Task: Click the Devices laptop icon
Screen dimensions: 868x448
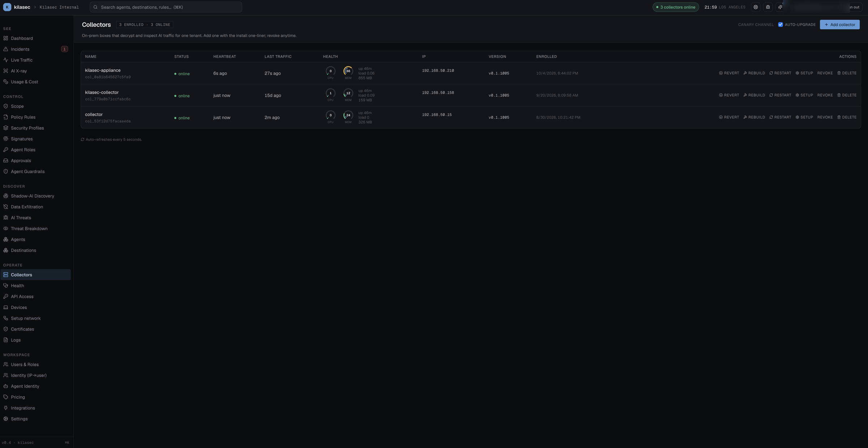Action: (5, 307)
